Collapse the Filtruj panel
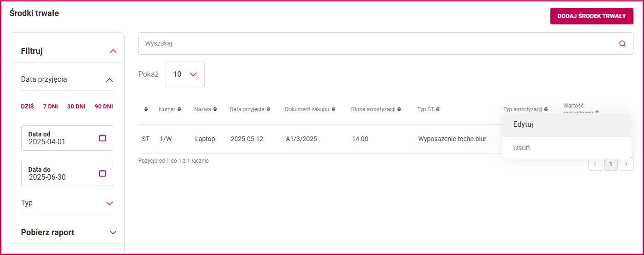The height and width of the screenshot is (255, 644). pyautogui.click(x=113, y=51)
